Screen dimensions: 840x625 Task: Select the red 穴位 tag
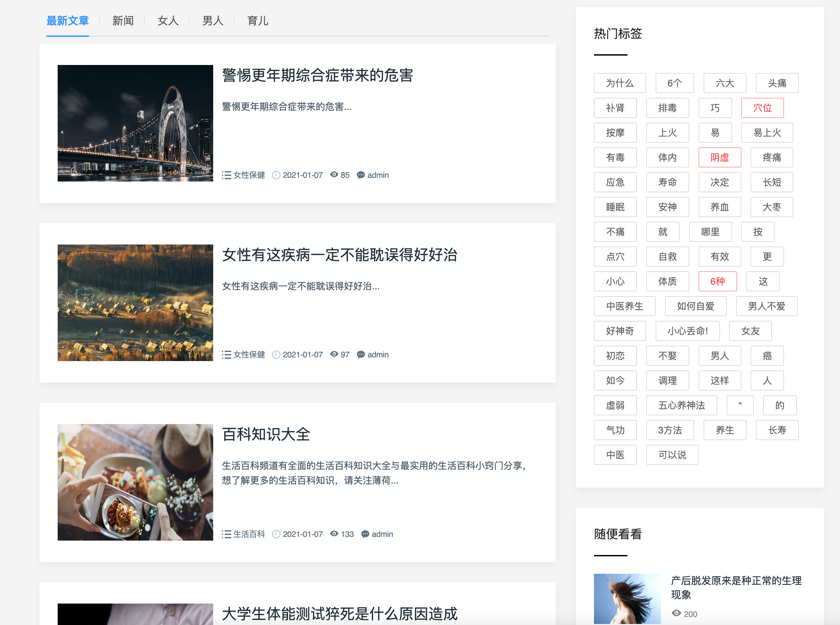click(x=762, y=108)
